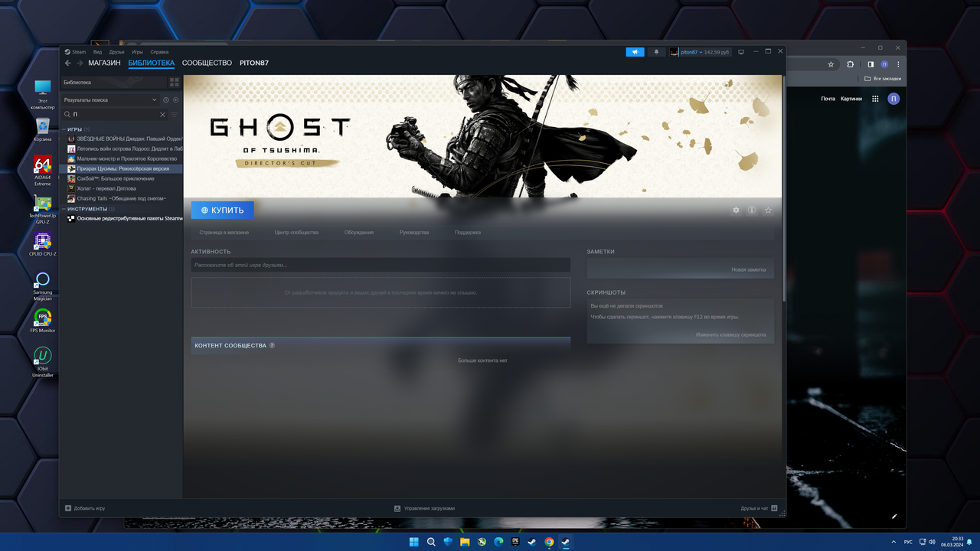This screenshot has height=551, width=980.
Task: Sort library by recent activity clock icon
Action: pos(166,99)
